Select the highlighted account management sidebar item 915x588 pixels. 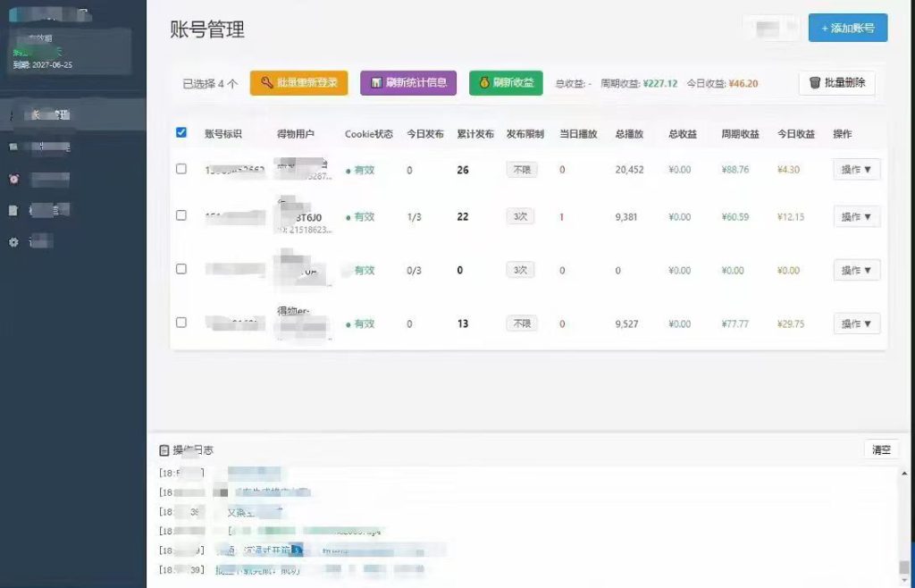pos(73,114)
